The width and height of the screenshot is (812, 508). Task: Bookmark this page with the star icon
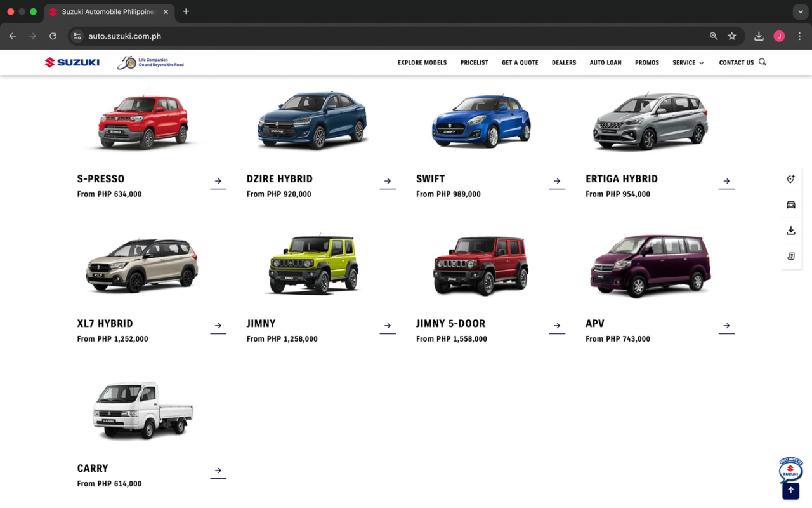point(732,36)
